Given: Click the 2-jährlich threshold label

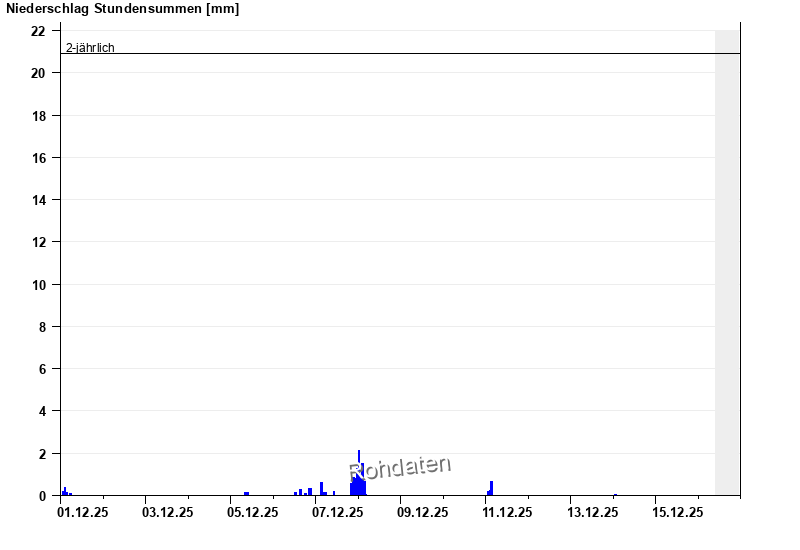Looking at the screenshot, I should point(90,47).
